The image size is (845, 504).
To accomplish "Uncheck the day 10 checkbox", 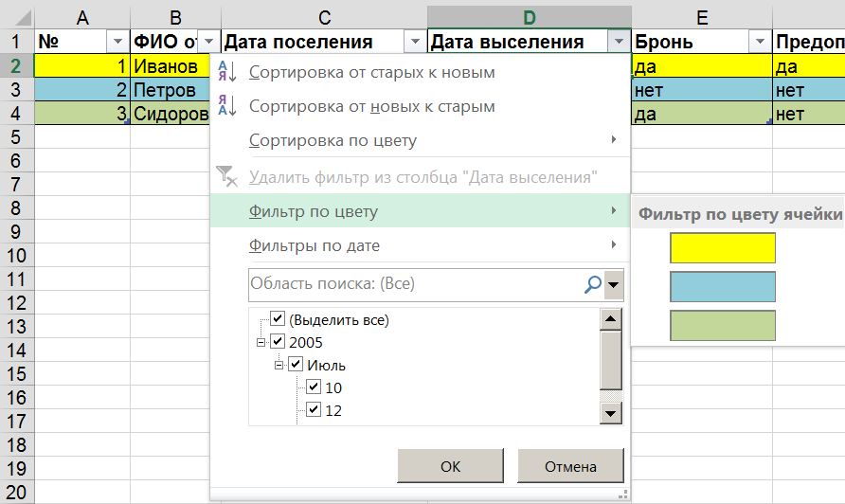I will click(314, 387).
